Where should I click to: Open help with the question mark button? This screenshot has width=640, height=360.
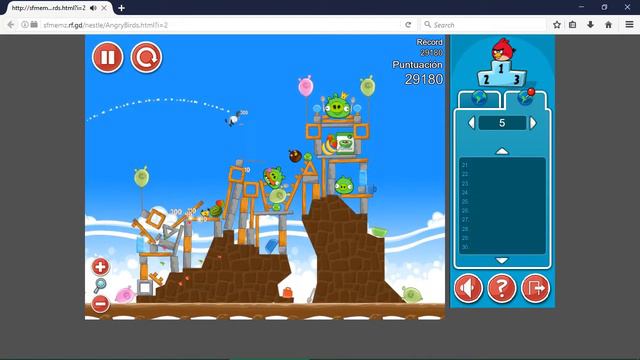[502, 288]
